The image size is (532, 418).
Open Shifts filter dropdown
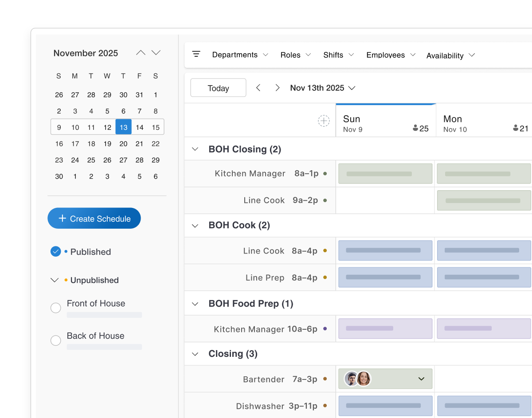[339, 55]
